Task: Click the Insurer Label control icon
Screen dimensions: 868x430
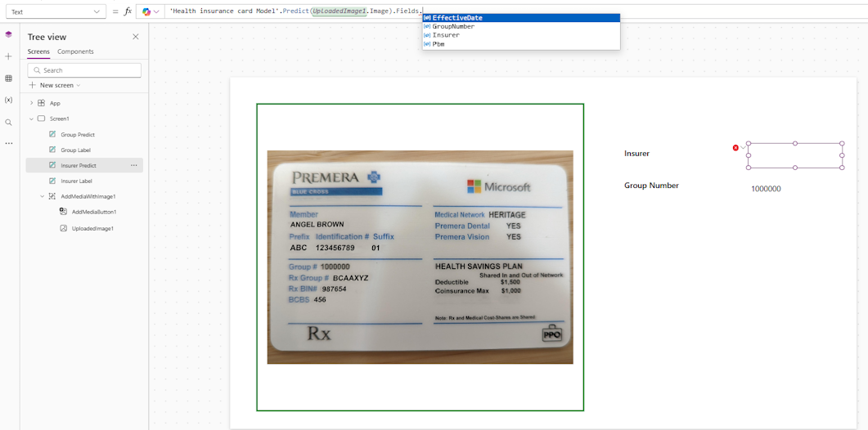Action: coord(52,181)
